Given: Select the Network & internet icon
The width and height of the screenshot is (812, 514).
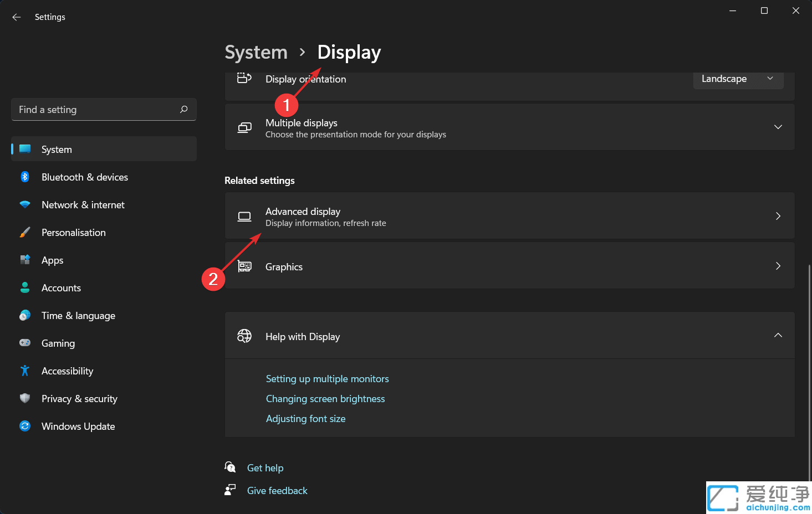Looking at the screenshot, I should coord(25,204).
